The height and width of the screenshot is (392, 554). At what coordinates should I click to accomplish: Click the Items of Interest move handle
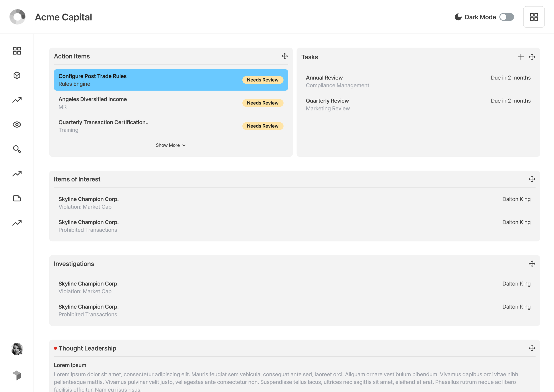532,179
